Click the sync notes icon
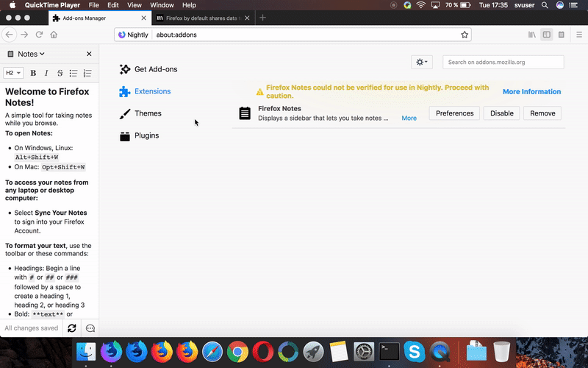 pos(72,328)
